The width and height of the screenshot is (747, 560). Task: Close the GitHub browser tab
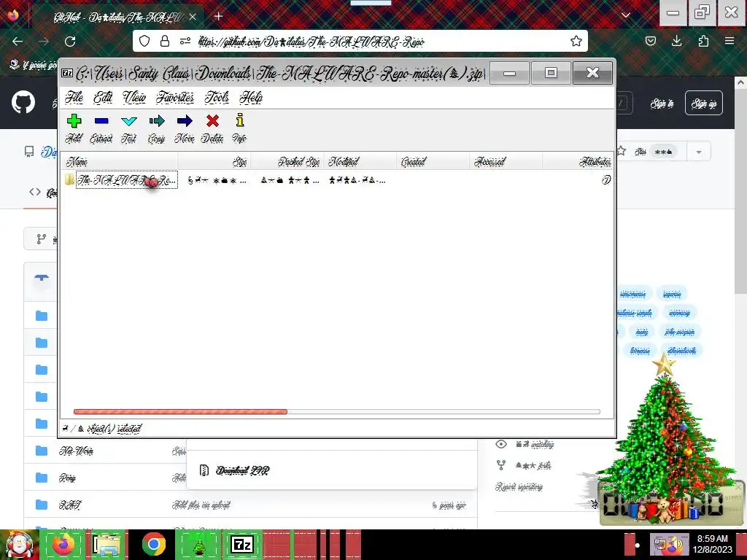tap(192, 17)
